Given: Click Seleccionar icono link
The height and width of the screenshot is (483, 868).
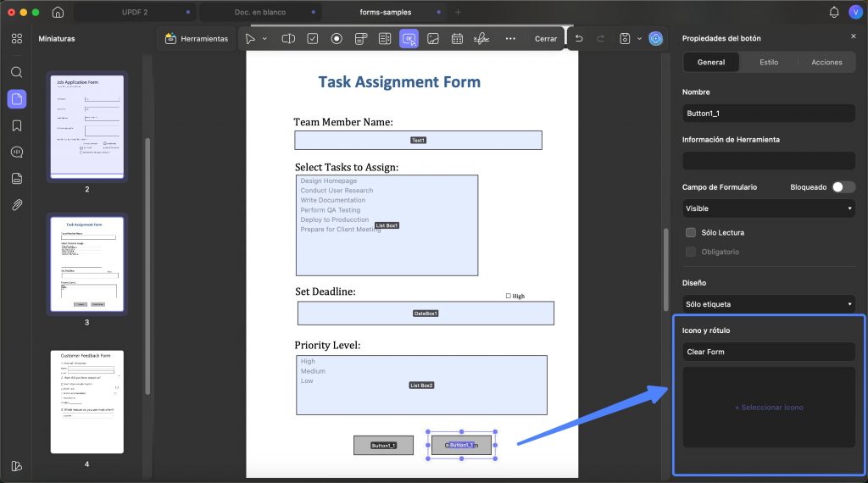Looking at the screenshot, I should coord(769,408).
